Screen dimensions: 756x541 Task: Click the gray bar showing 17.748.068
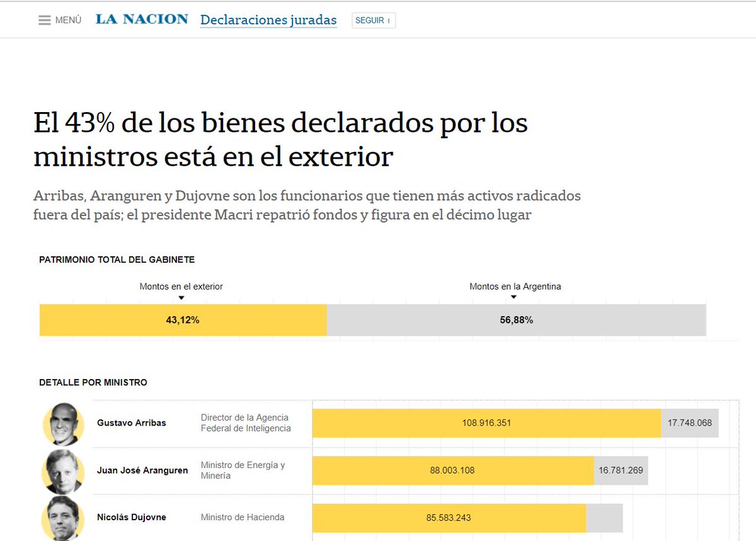tap(690, 423)
